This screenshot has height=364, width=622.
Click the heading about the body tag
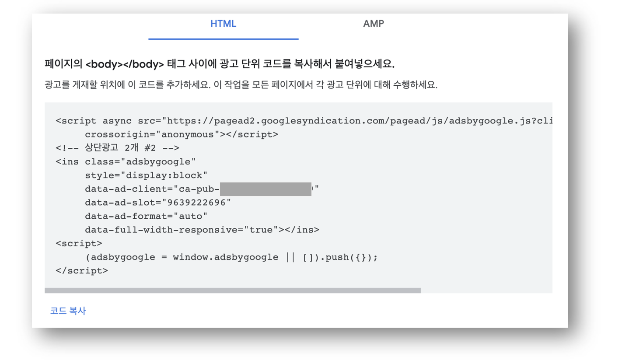point(220,64)
